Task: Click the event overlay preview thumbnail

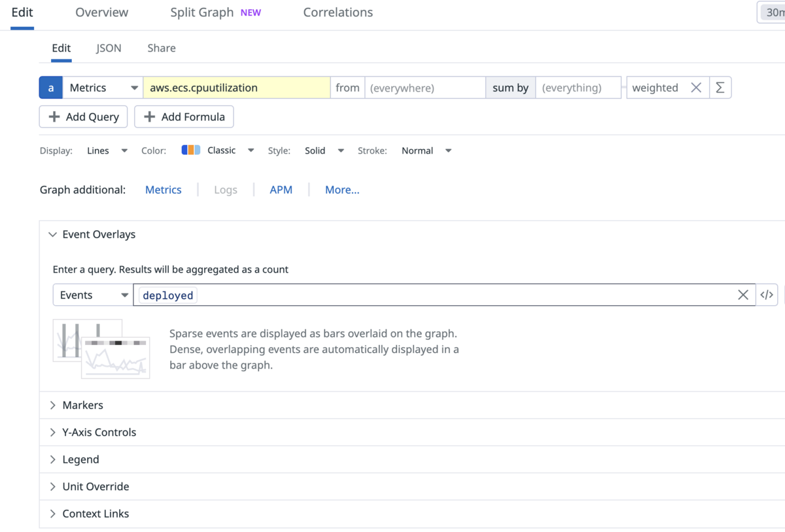Action: click(x=101, y=348)
